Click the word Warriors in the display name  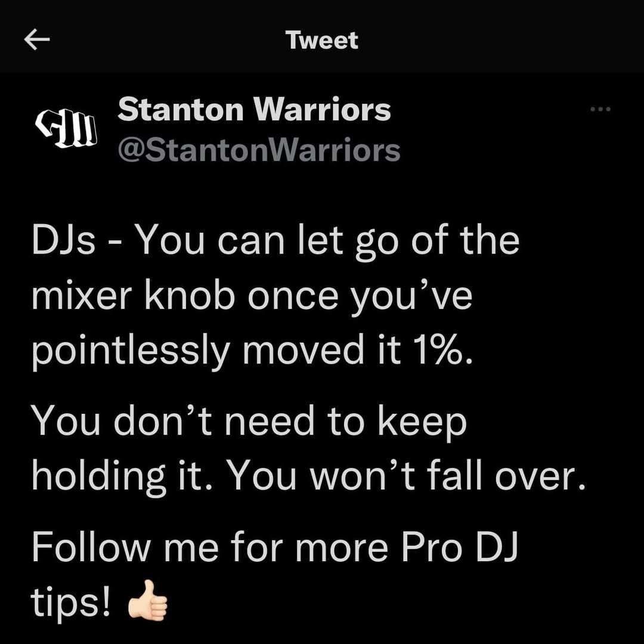tap(321, 109)
